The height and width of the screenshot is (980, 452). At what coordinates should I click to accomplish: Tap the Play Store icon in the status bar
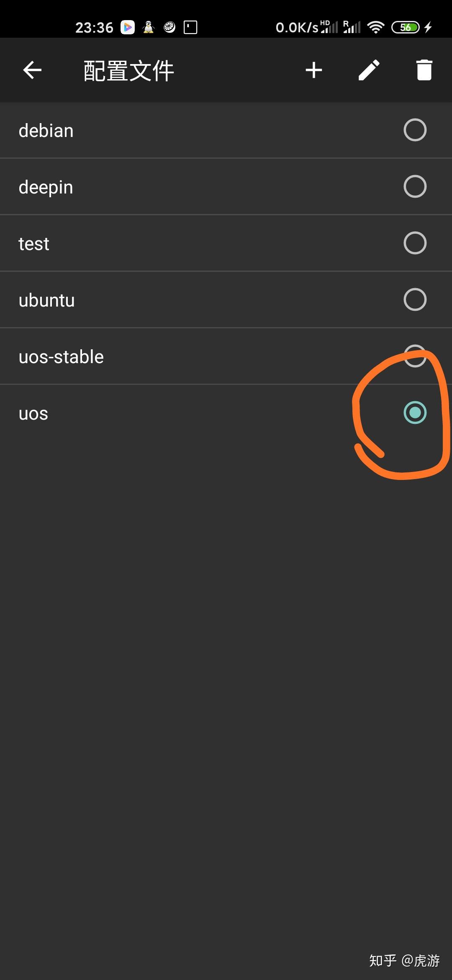point(127,27)
